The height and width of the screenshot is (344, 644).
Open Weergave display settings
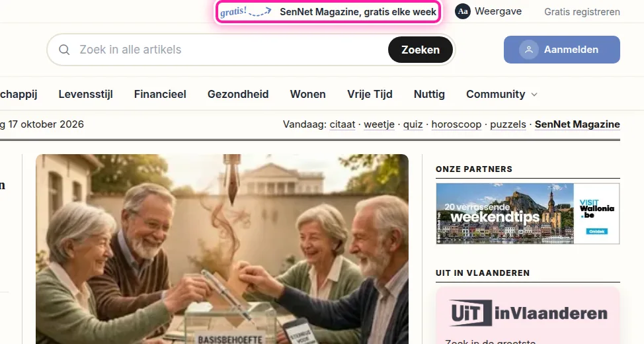click(489, 11)
